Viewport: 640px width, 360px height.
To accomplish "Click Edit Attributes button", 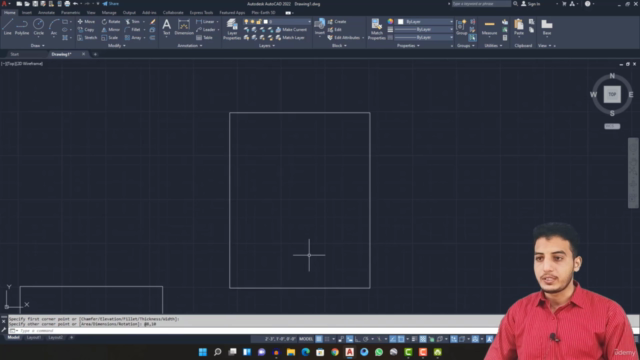I will pos(344,38).
